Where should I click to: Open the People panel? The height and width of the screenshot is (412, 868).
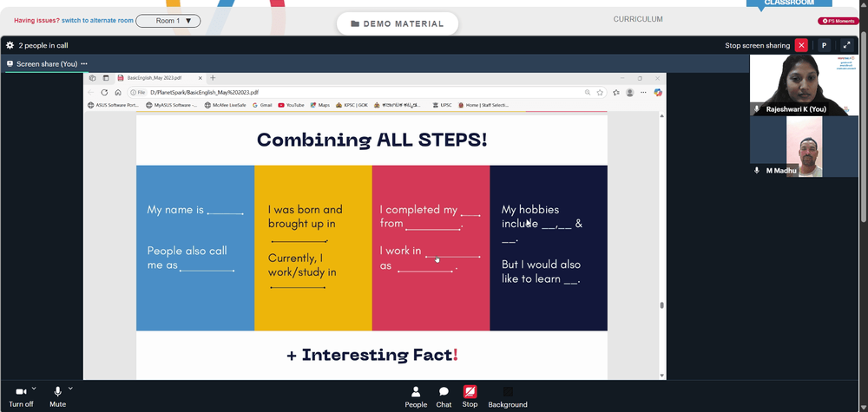(416, 397)
